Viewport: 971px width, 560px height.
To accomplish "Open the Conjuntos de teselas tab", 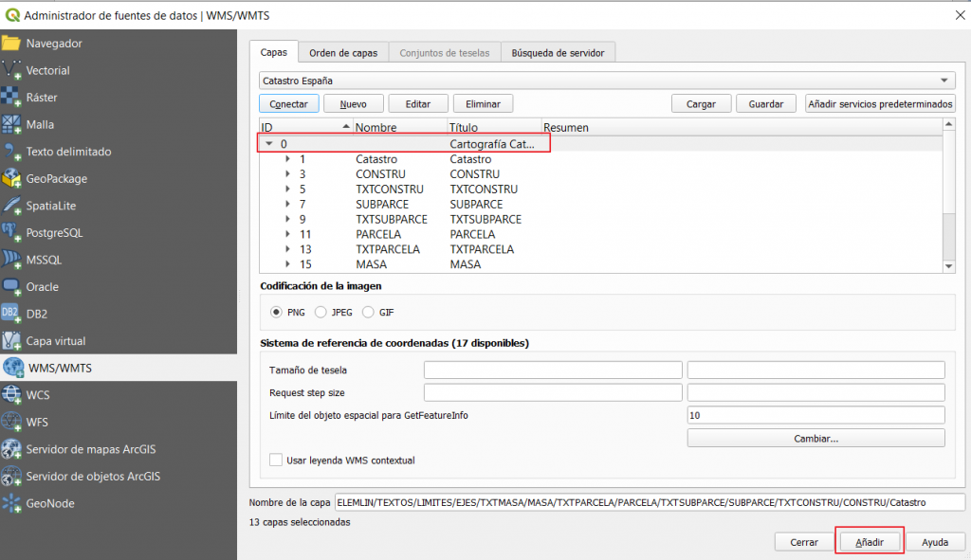I will point(445,53).
